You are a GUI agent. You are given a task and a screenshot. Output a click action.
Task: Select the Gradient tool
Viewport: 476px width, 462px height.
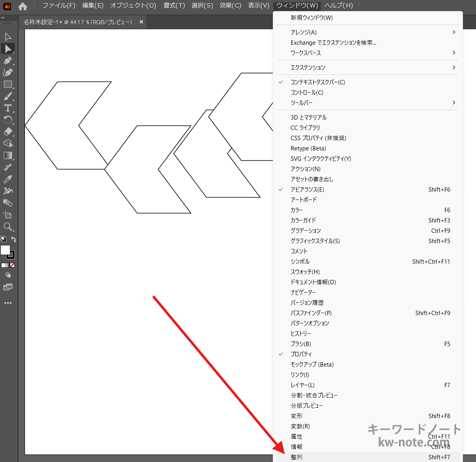click(8, 156)
